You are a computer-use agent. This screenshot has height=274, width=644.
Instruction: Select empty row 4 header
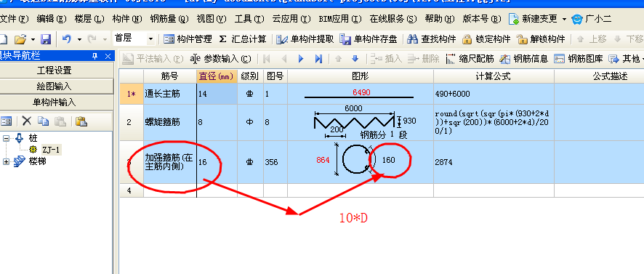(132, 190)
